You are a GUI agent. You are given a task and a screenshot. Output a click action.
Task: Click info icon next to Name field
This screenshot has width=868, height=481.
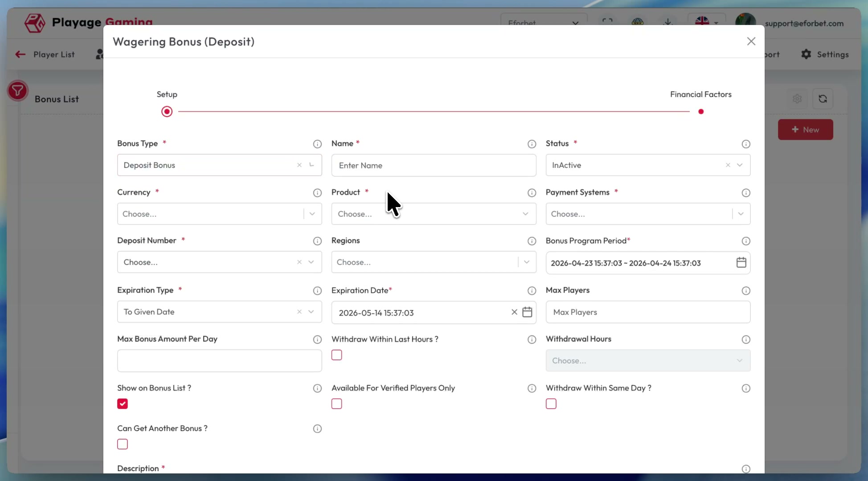tap(532, 144)
